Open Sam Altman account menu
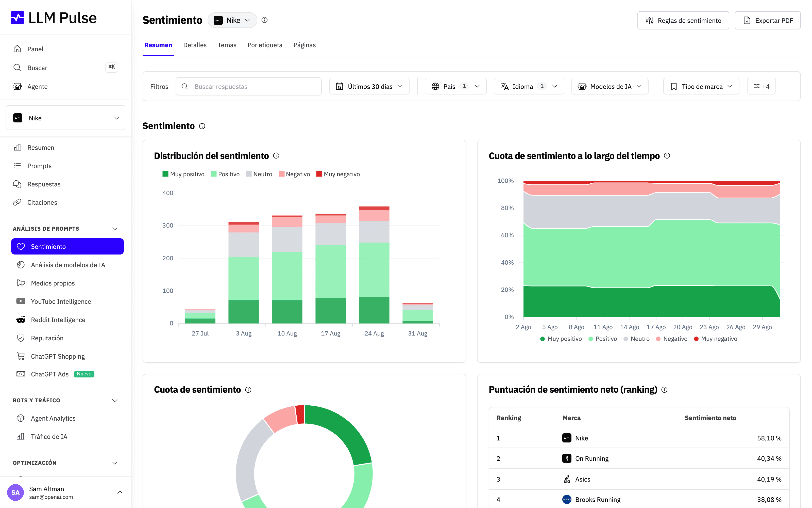Screen dimensions: 812x508 [x=65, y=493]
